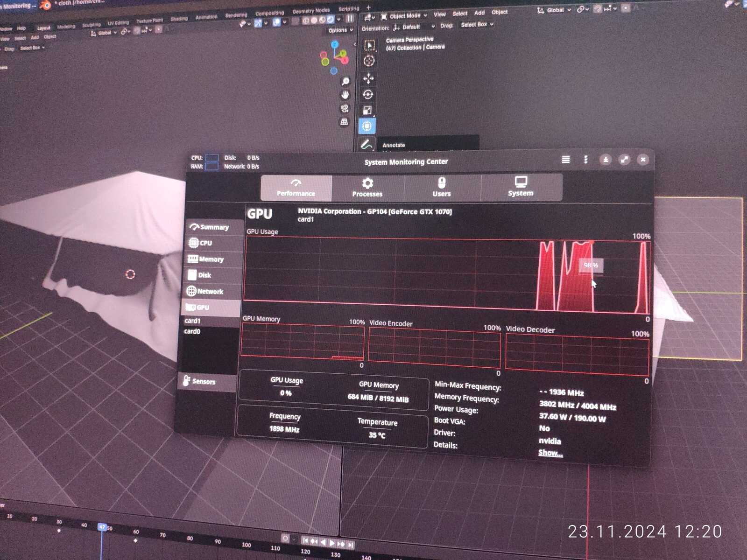747x560 pixels.
Task: Pause the rendered viewport preview
Action: (350, 19)
